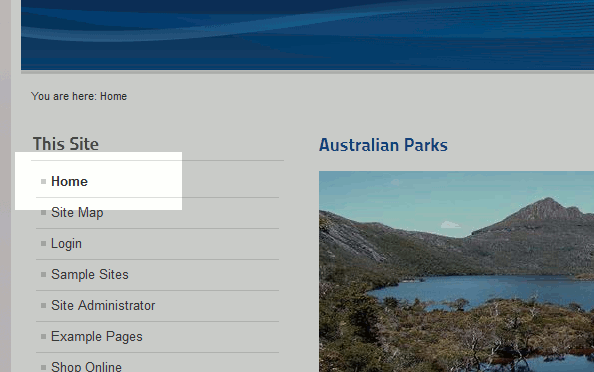The height and width of the screenshot is (372, 594).
Task: Select Sample Sites in the menu
Action: (90, 274)
